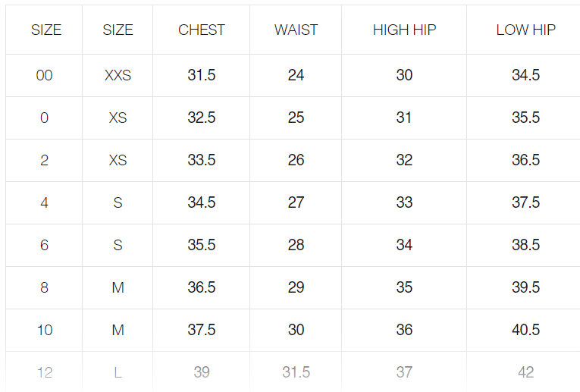Click low hip value 42
The image size is (580, 392).
click(x=525, y=372)
